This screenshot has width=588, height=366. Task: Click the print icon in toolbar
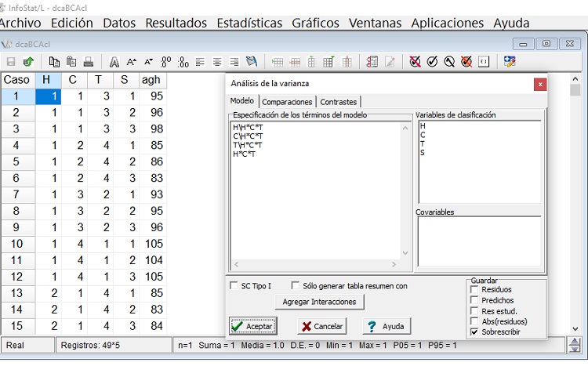click(89, 61)
